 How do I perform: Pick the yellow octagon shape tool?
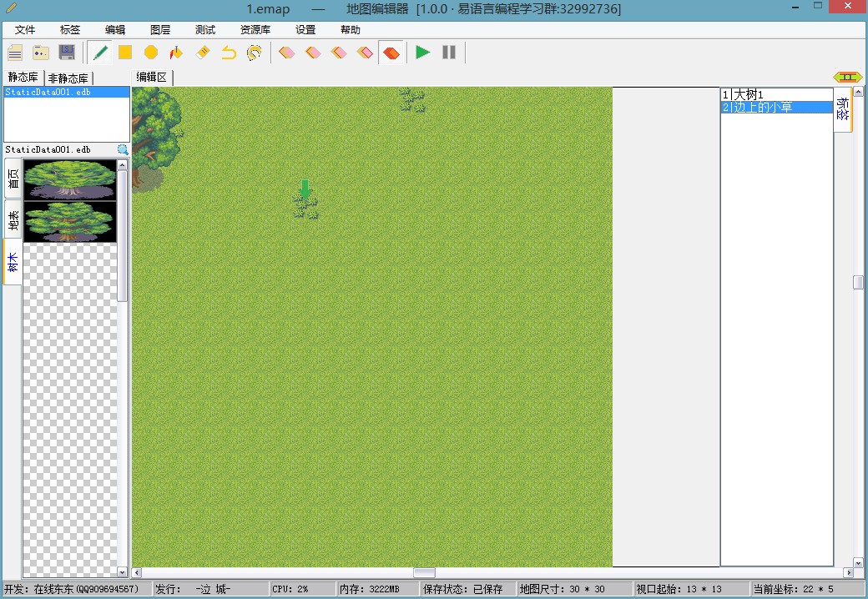(x=151, y=53)
